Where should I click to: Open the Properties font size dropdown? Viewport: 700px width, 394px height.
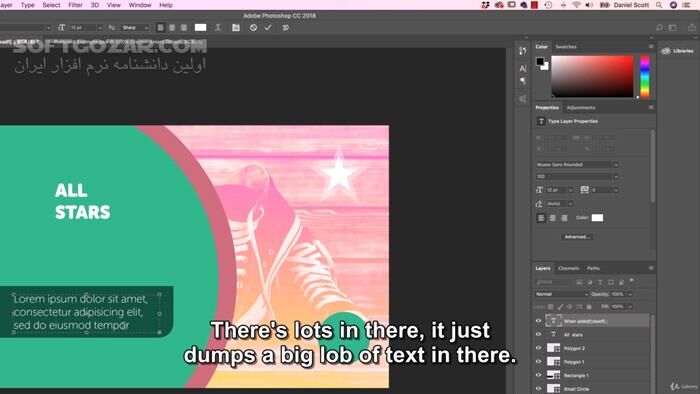pos(570,190)
